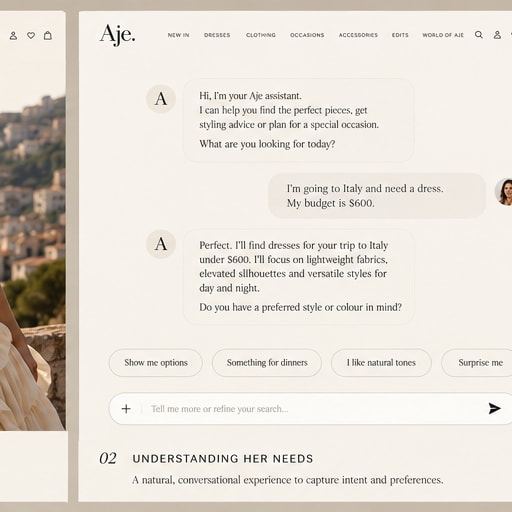Open the CLOTHING menu
This screenshot has width=512, height=512.
click(x=261, y=35)
